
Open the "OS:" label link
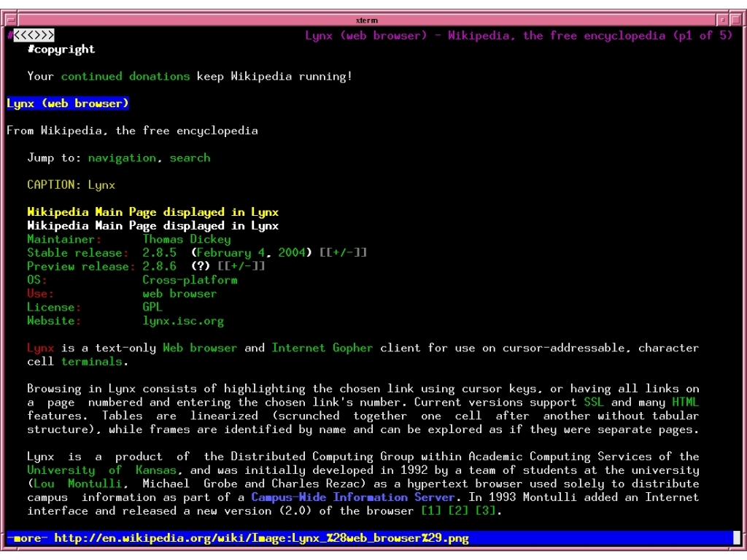[37, 280]
